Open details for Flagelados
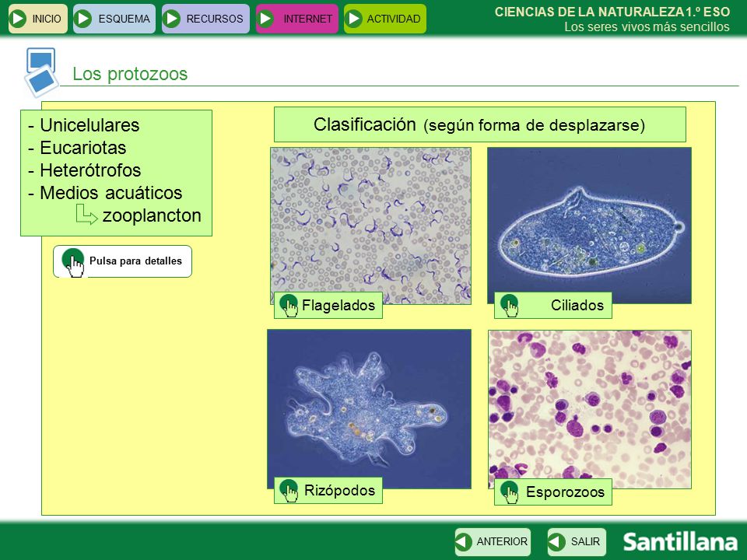The height and width of the screenshot is (560, 747). tap(328, 305)
